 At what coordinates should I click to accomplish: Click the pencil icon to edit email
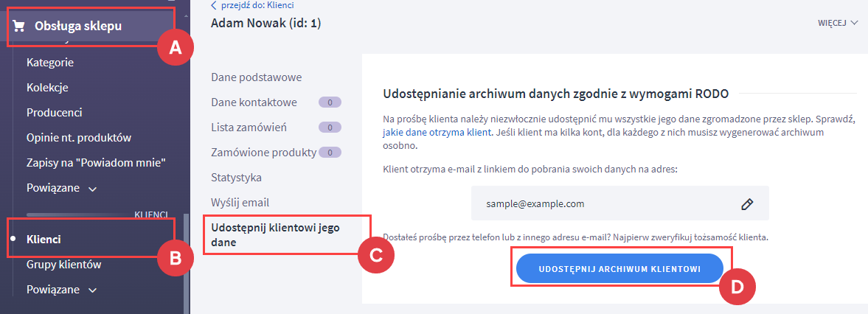746,204
